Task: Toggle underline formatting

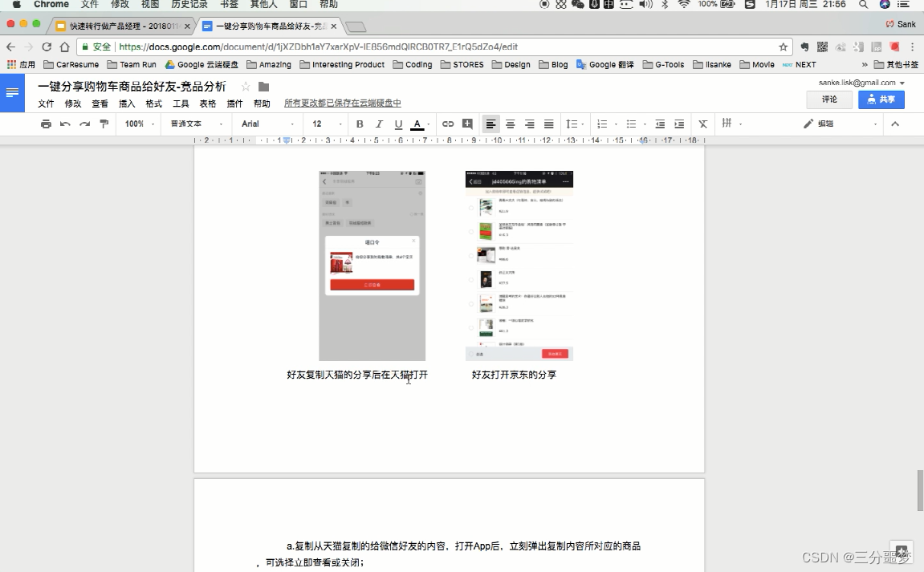Action: [x=398, y=124]
